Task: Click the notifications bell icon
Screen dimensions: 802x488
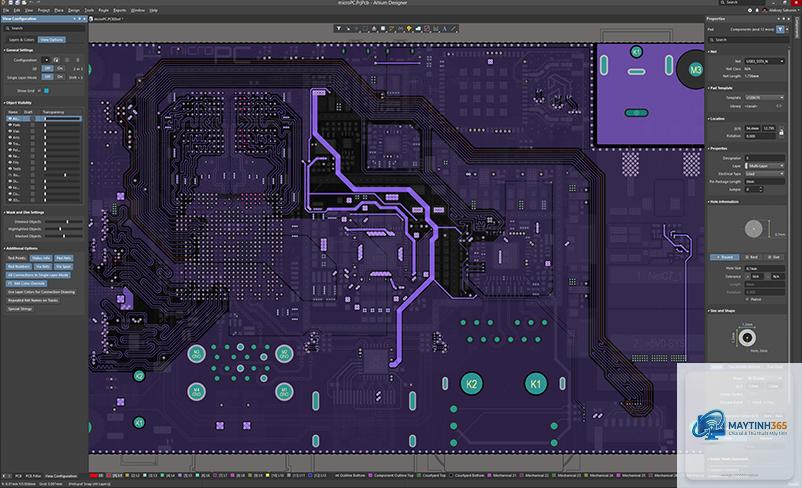Action: (x=757, y=10)
